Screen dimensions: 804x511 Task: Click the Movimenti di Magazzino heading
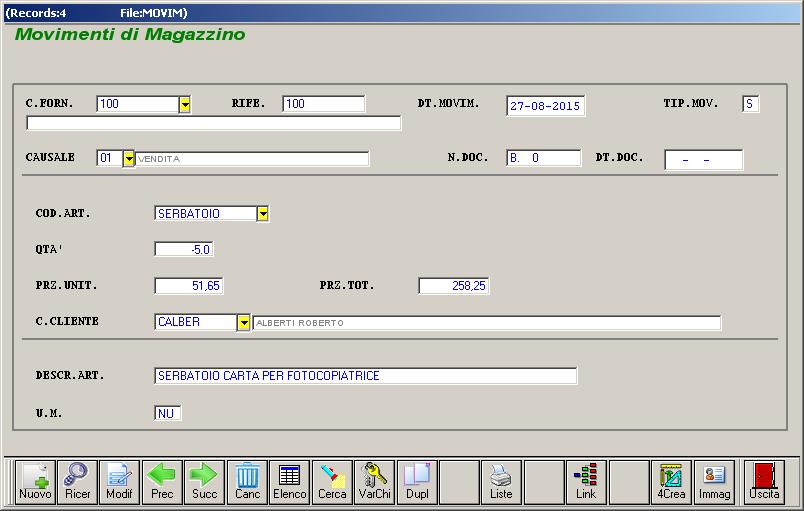(x=130, y=34)
